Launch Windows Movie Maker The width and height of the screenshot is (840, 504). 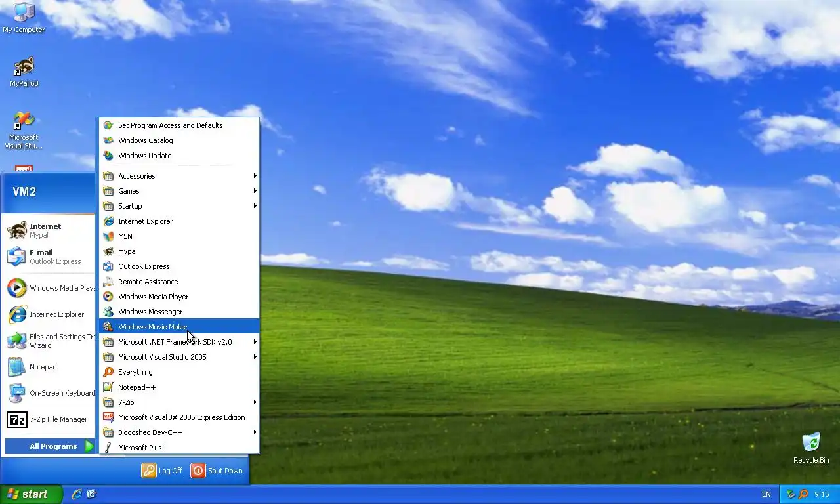(x=179, y=327)
